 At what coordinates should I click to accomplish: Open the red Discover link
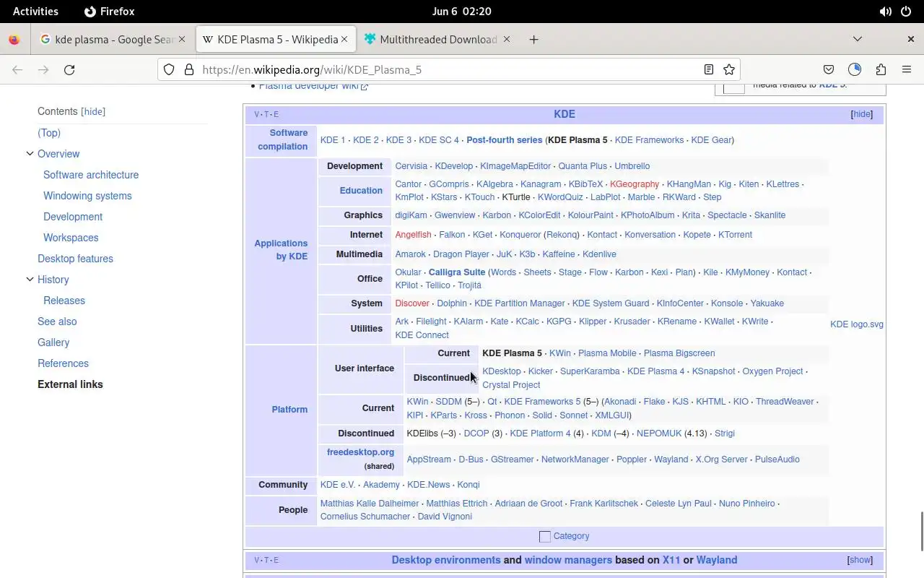412,303
